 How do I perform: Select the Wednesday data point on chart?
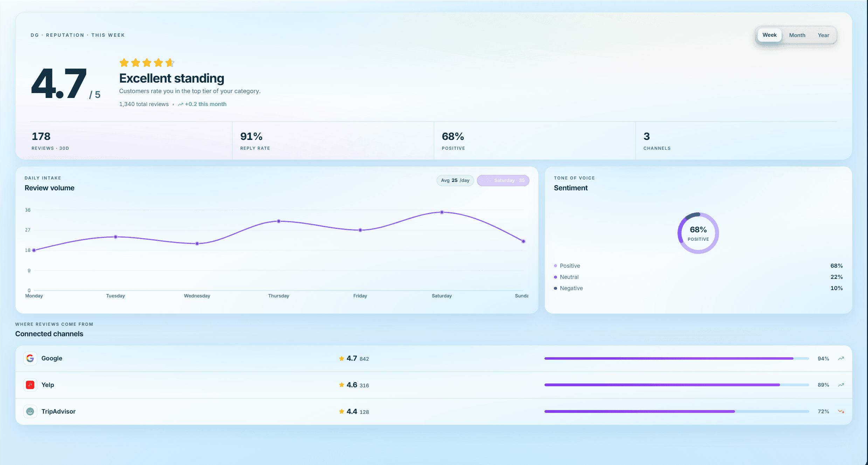point(197,244)
